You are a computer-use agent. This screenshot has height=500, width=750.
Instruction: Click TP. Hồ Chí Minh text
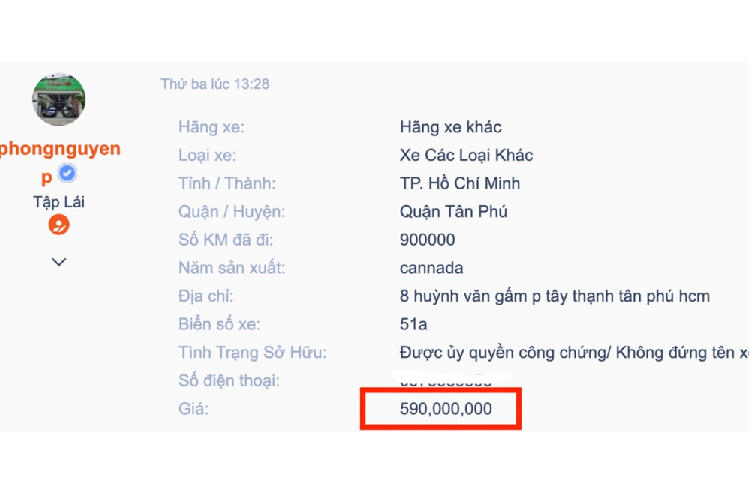tap(459, 183)
